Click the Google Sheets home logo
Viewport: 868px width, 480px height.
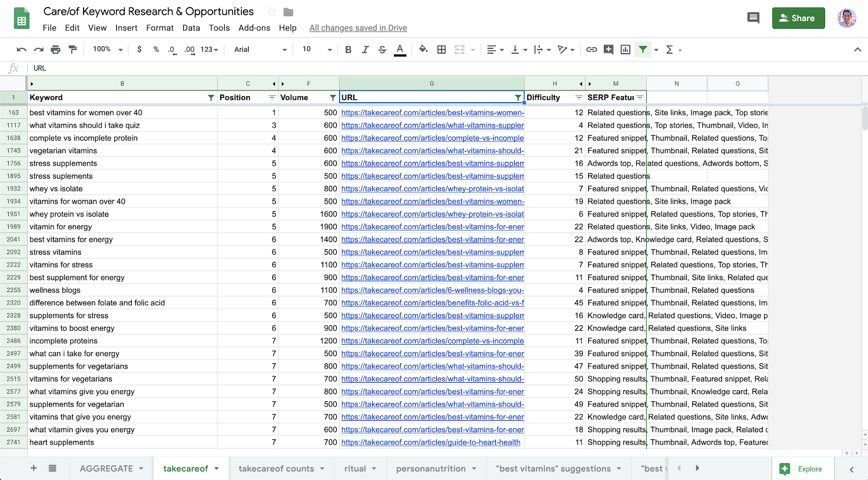pos(22,19)
